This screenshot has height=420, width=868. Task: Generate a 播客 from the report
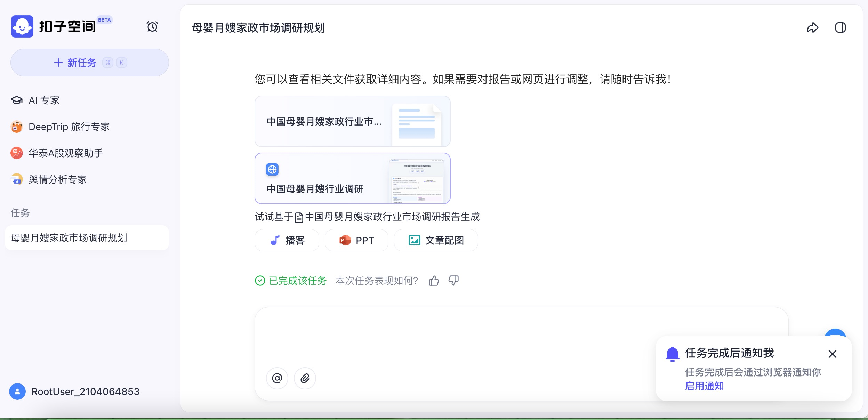(x=287, y=240)
